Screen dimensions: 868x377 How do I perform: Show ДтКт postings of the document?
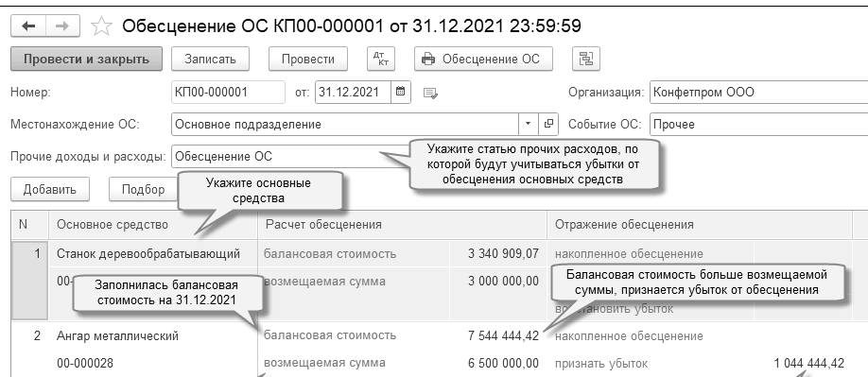tap(381, 59)
